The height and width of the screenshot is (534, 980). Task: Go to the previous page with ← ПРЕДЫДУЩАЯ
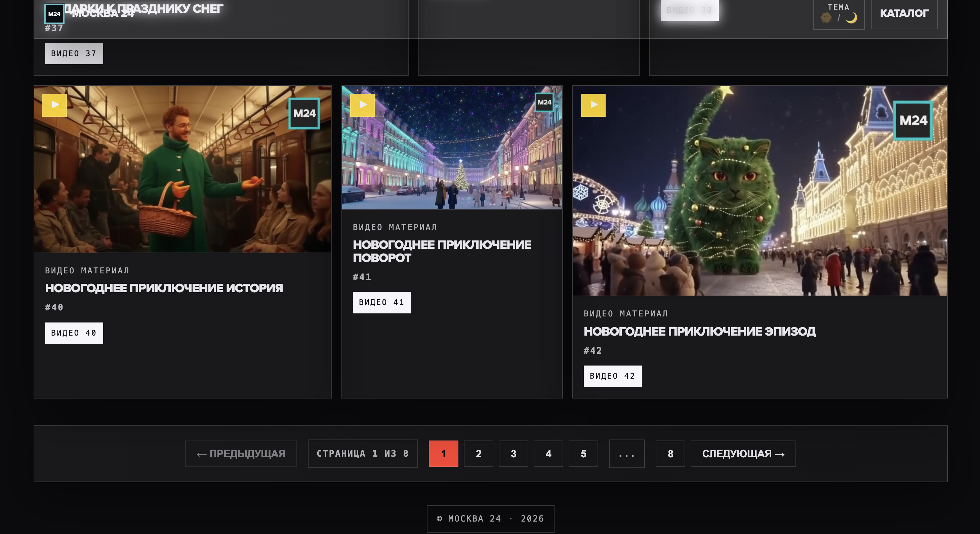(241, 454)
